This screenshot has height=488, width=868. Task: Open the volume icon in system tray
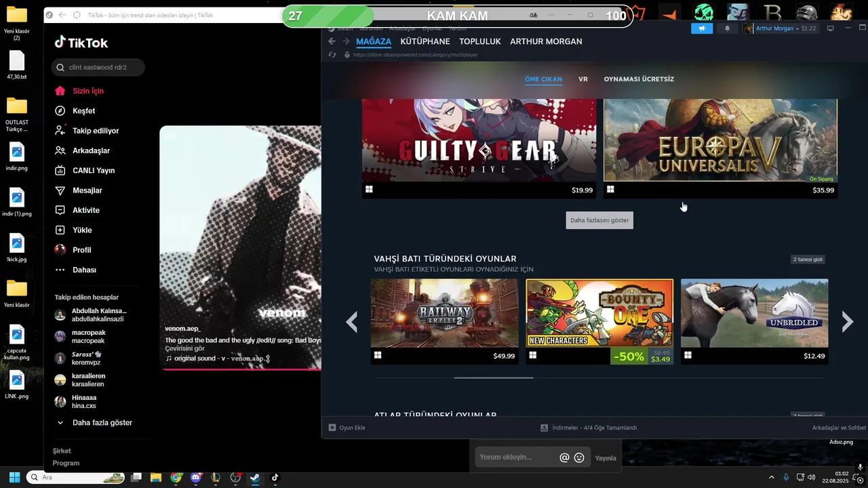[812, 477]
